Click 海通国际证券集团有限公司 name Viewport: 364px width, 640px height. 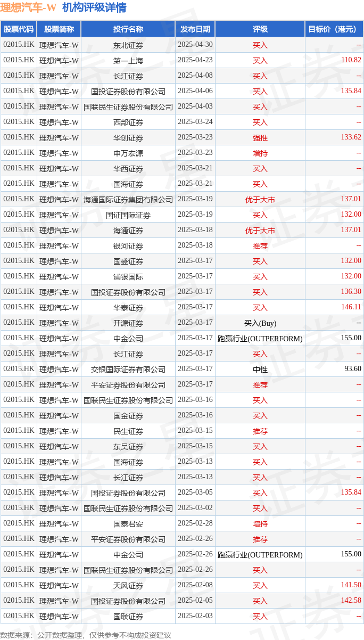[x=128, y=200]
